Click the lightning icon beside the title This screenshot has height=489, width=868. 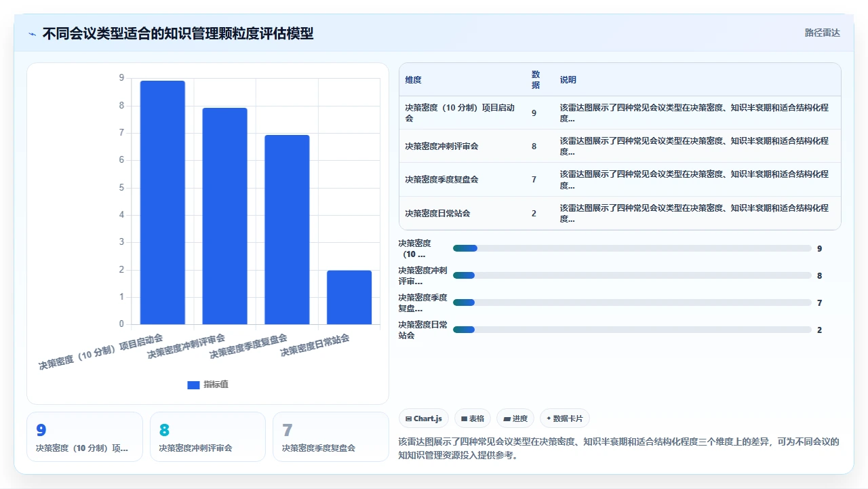click(x=33, y=33)
